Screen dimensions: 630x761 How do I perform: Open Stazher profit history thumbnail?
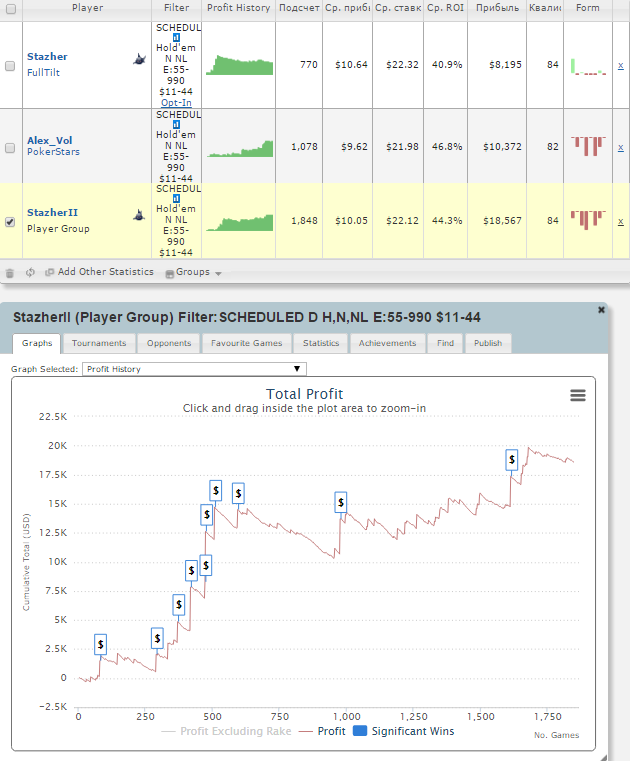click(239, 65)
